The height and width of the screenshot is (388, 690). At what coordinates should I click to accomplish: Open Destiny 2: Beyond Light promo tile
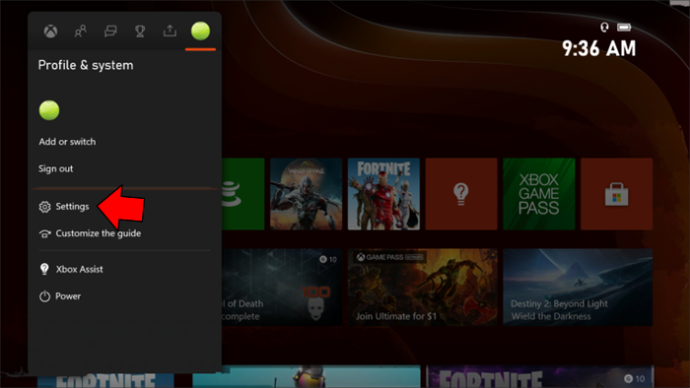578,287
